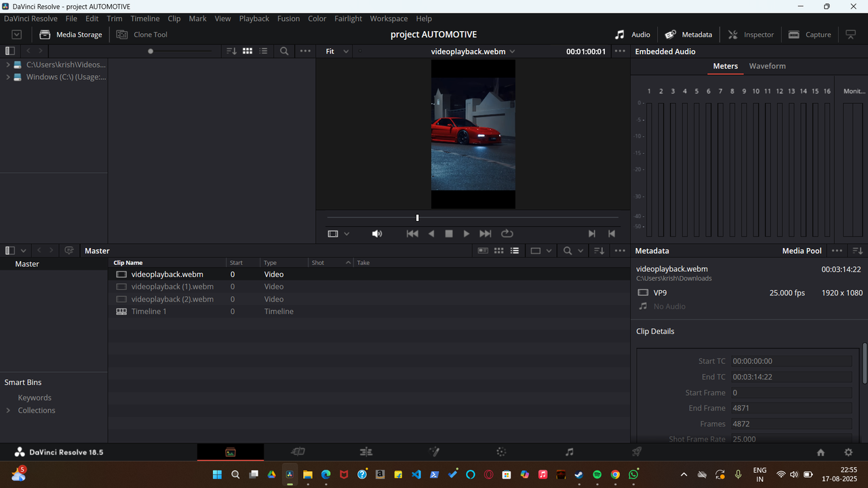Select Timeline 1 in the media pool
Image resolution: width=868 pixels, height=488 pixels.
pos(150,311)
